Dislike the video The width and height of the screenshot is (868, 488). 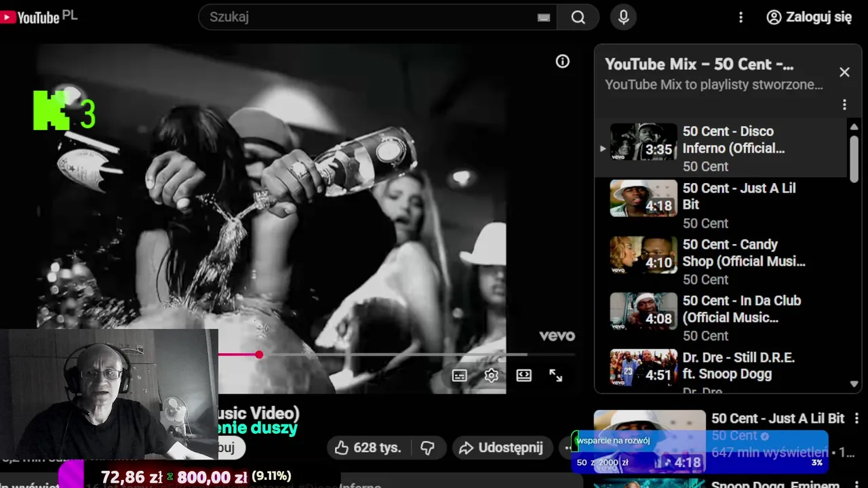click(x=427, y=448)
